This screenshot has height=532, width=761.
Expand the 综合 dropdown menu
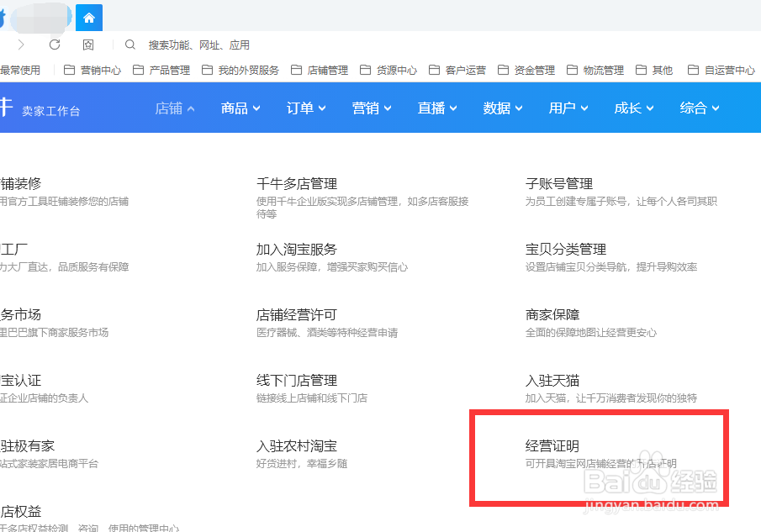click(700, 108)
